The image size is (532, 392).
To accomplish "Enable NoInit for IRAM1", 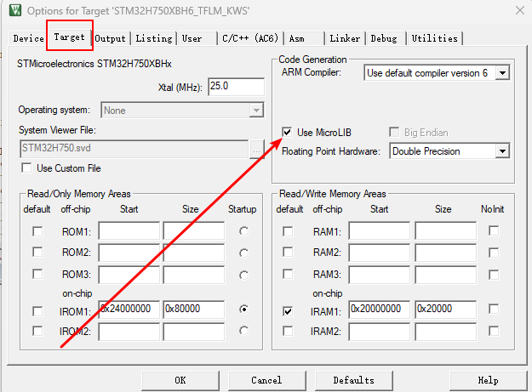I will [x=494, y=309].
